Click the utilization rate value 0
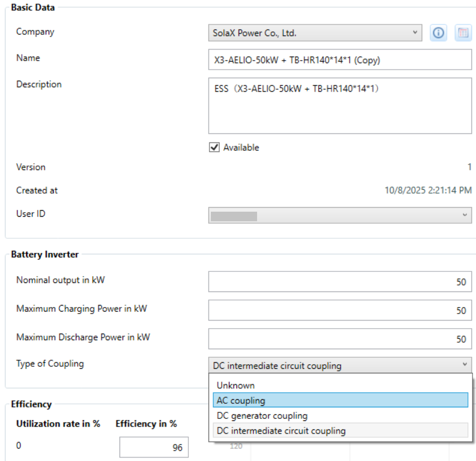The width and height of the screenshot is (476, 461). point(19,445)
